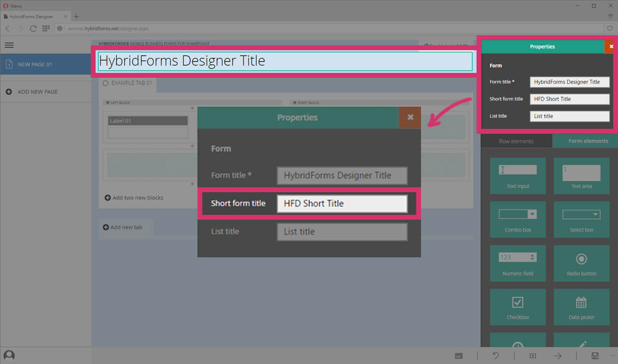
Task: Add a Combo box element to the form
Action: pyautogui.click(x=518, y=220)
